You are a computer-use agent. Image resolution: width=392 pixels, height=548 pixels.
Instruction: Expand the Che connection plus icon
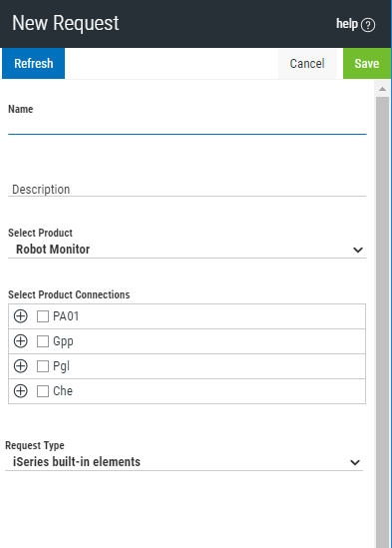21,391
